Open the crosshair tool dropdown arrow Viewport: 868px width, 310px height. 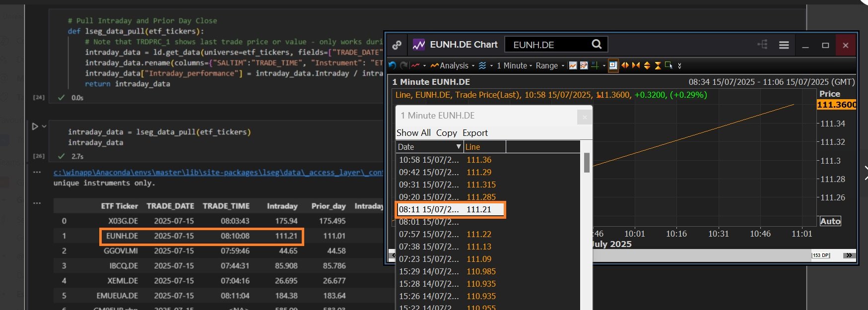[604, 66]
